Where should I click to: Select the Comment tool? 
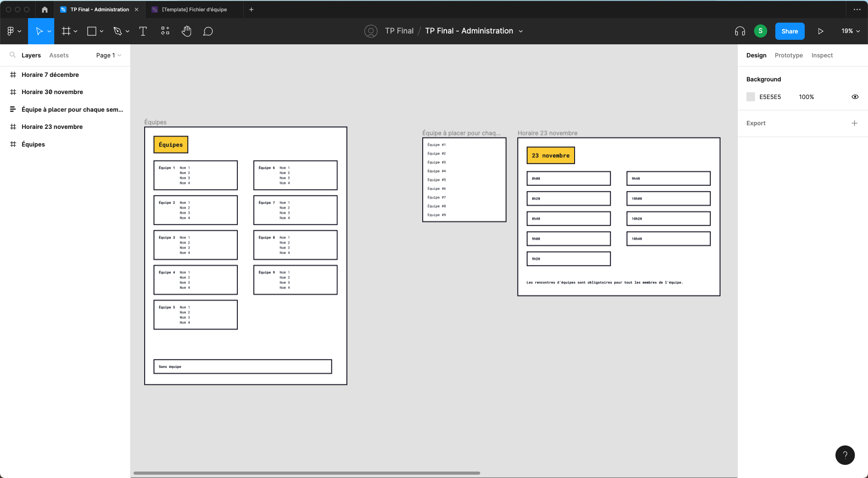(208, 31)
